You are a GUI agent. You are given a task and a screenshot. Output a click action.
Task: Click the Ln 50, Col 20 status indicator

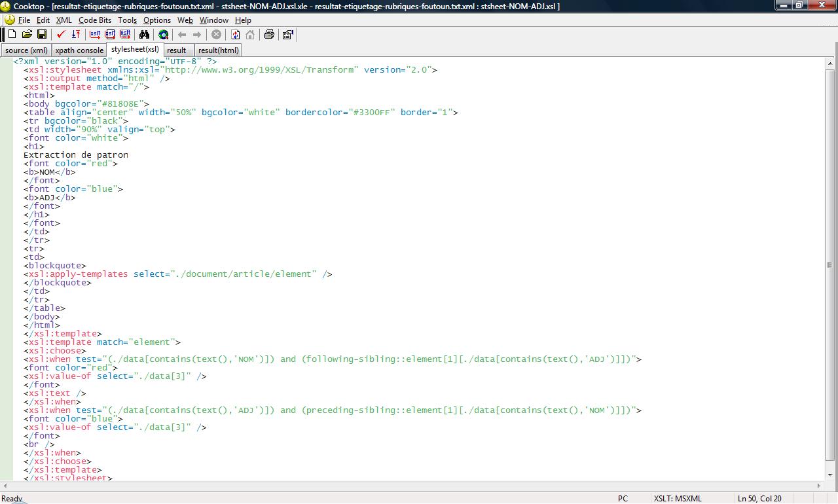point(759,499)
